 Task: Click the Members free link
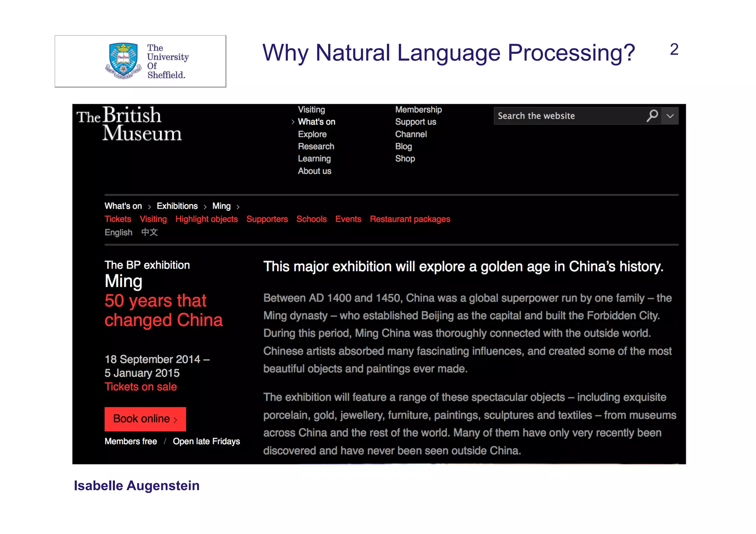coord(131,441)
